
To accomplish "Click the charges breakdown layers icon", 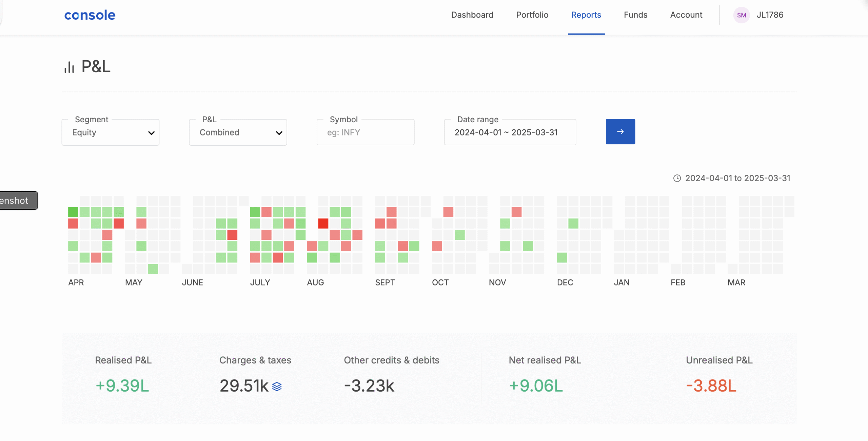I will tap(277, 386).
